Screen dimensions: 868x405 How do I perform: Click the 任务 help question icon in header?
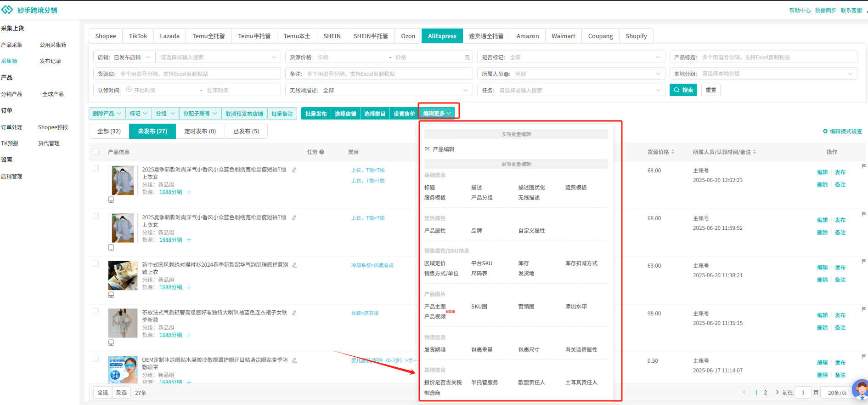pos(322,152)
